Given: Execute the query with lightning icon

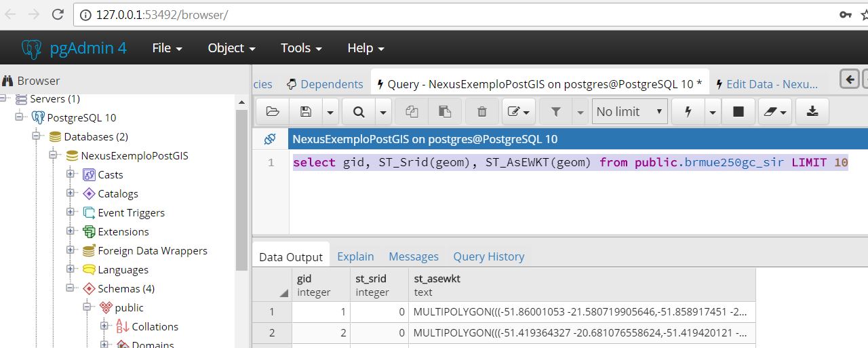Looking at the screenshot, I should point(688,111).
